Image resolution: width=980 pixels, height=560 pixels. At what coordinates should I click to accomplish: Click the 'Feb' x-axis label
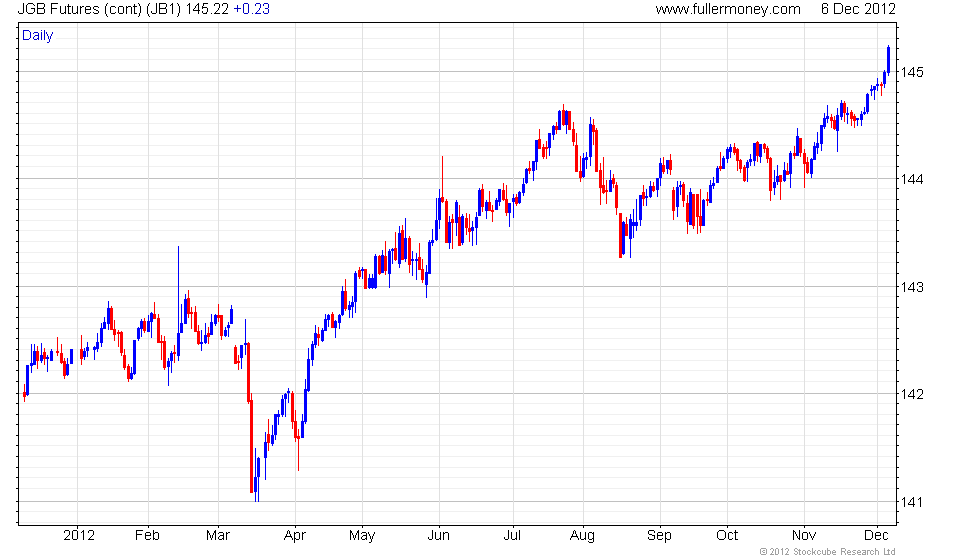[x=148, y=536]
